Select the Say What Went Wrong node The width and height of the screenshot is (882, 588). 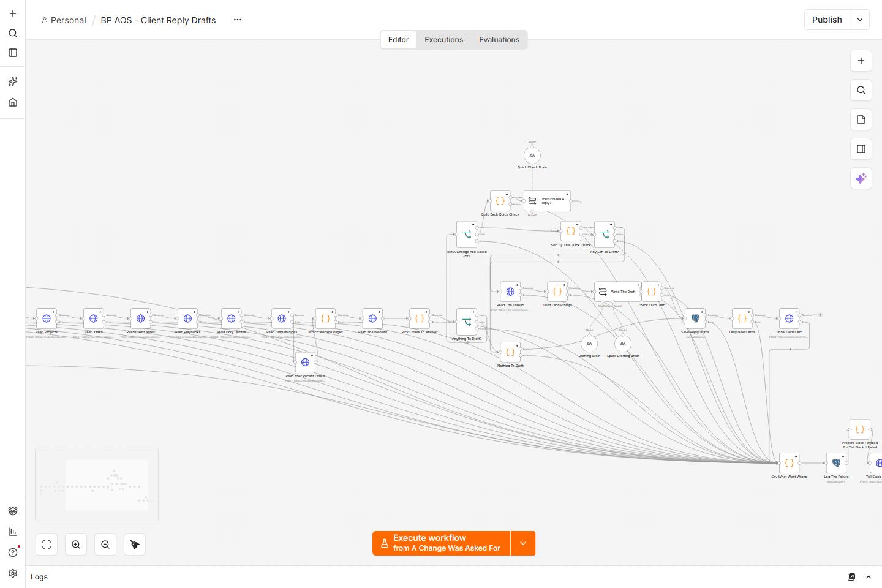point(789,463)
